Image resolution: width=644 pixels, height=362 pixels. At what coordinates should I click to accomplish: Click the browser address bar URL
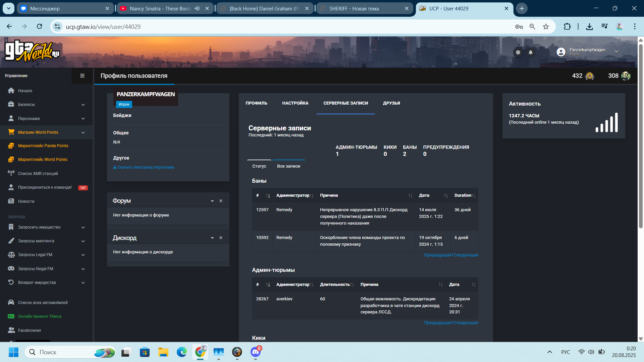click(103, 27)
